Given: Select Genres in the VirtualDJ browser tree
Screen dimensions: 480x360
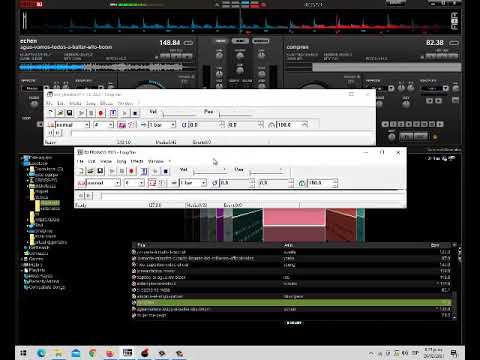Looking at the screenshot, I should (x=36, y=259).
